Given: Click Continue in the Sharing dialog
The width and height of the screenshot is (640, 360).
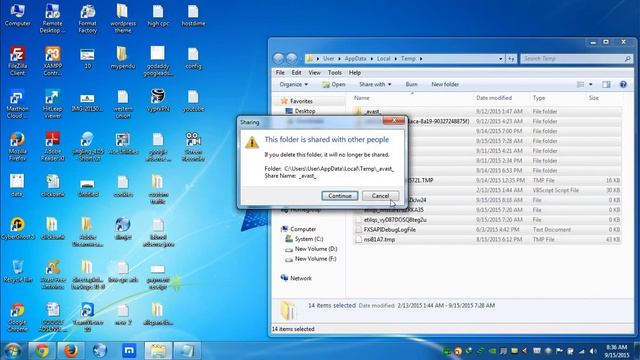Looking at the screenshot, I should click(340, 196).
